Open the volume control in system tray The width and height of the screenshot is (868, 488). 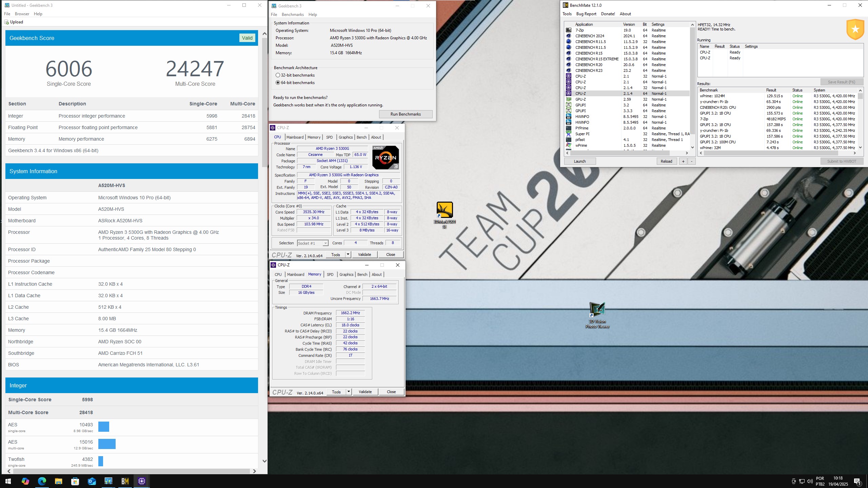pos(810,481)
